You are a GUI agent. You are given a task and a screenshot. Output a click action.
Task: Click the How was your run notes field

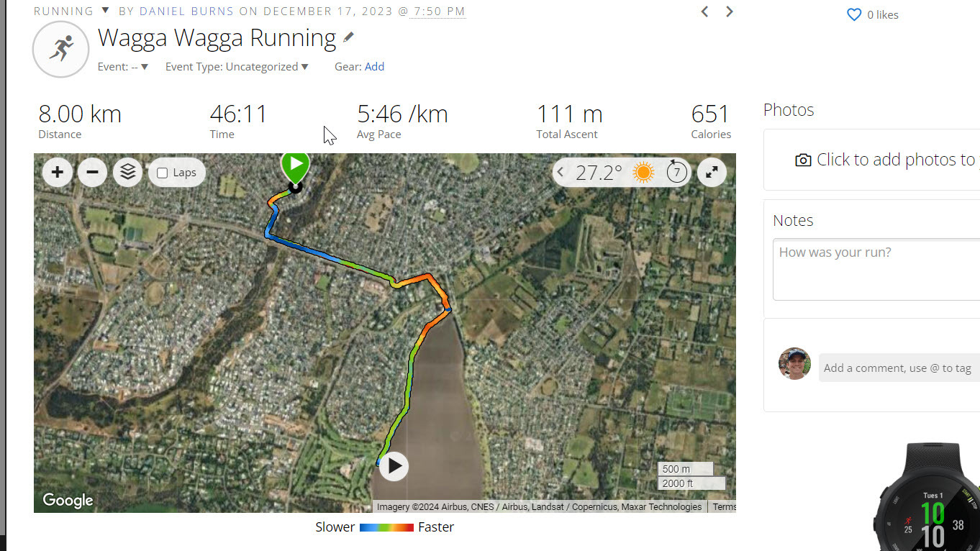tap(876, 269)
